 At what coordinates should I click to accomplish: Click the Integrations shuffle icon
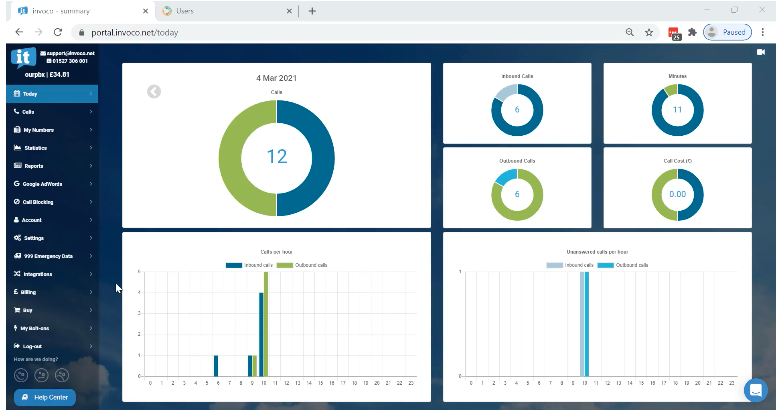click(17, 274)
